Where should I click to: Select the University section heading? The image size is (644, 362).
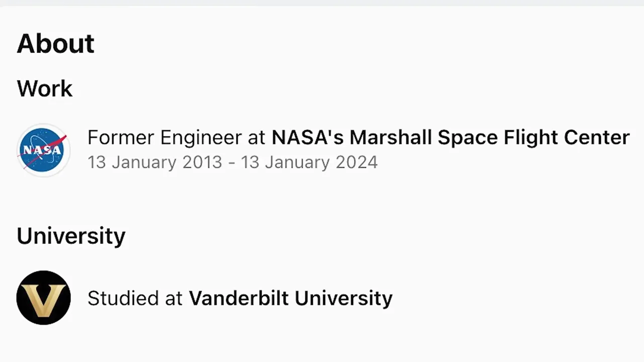71,236
